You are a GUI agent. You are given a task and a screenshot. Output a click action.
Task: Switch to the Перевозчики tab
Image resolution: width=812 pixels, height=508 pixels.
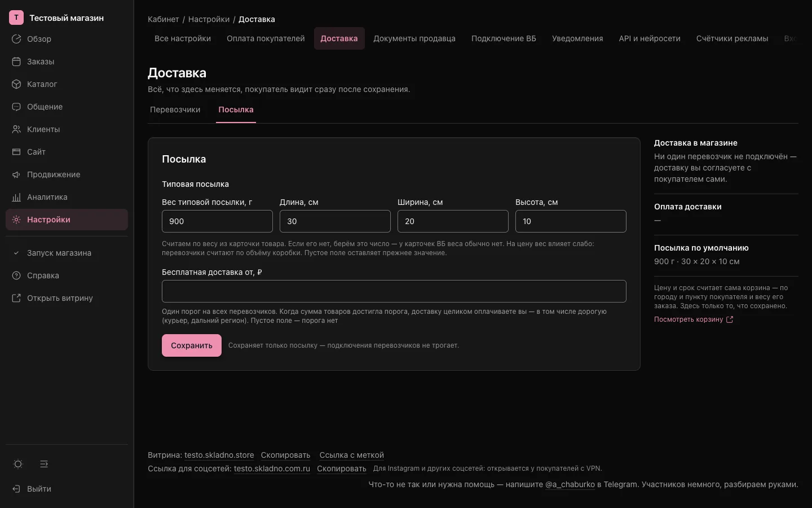(175, 110)
